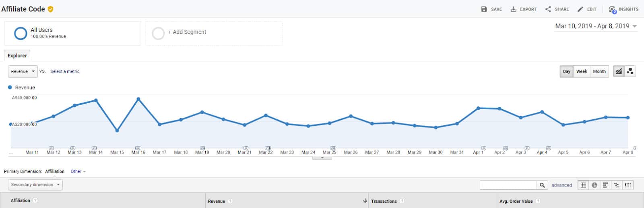Click the Select a metric link
The image size is (644, 208).
point(65,71)
